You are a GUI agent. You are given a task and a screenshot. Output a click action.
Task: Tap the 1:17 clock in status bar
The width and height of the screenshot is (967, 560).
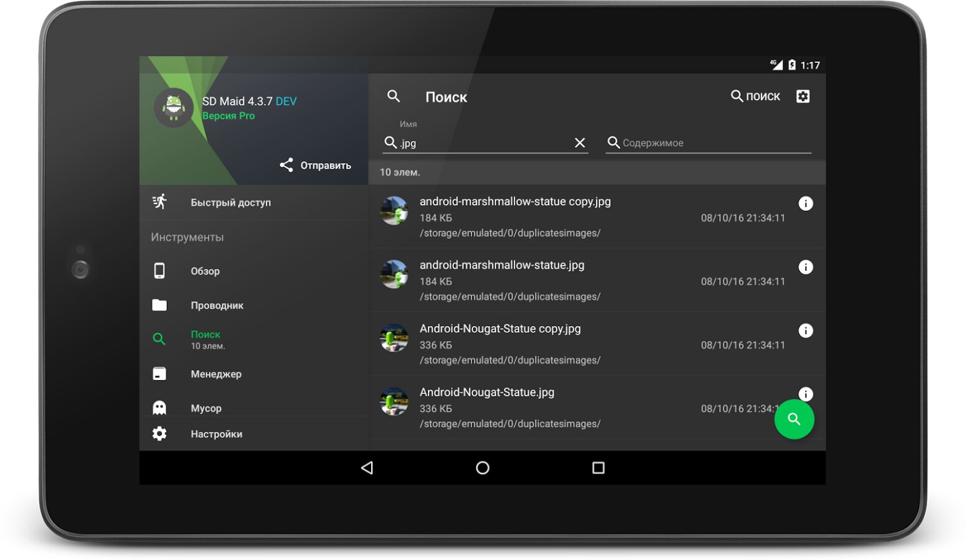[x=810, y=65]
